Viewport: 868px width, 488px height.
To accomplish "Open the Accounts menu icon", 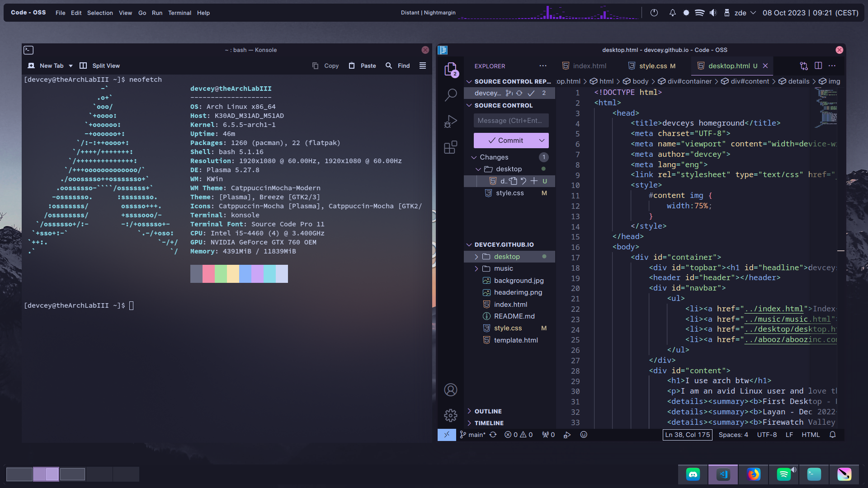I will (450, 389).
